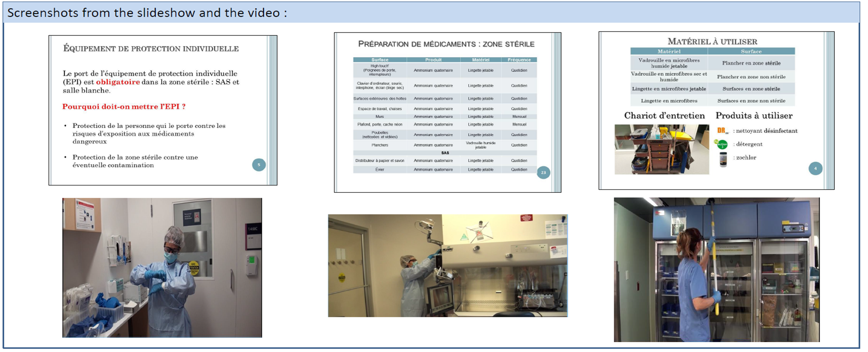Click the zochlor bottle image
Screen dimensions: 868x352
click(723, 159)
